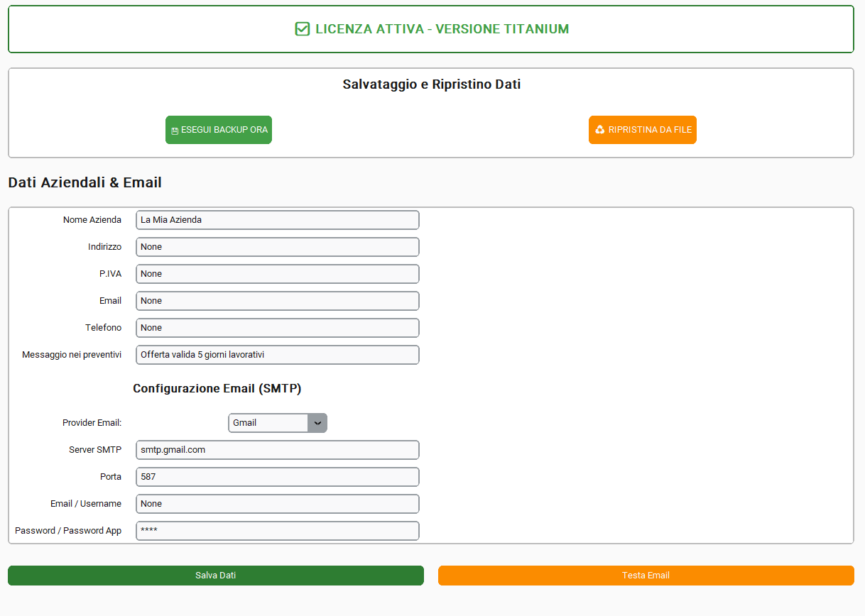865x616 pixels.
Task: Select the P.IVA input field
Action: [277, 274]
